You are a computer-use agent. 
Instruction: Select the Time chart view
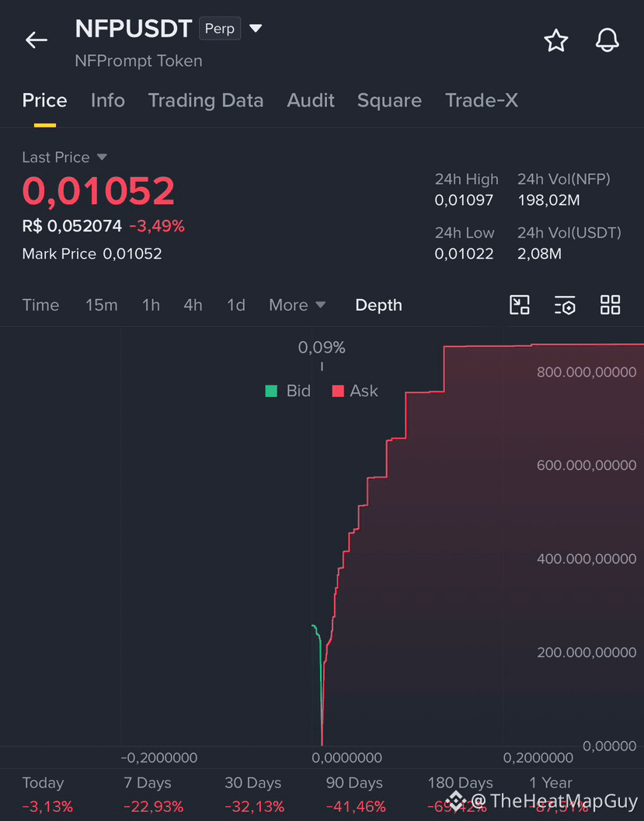(x=40, y=305)
